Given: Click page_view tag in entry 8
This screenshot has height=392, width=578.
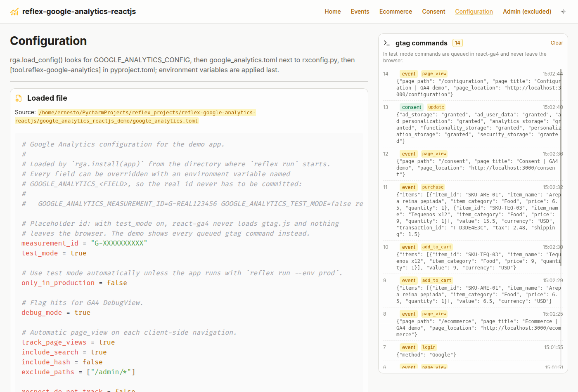Looking at the screenshot, I should (434, 314).
